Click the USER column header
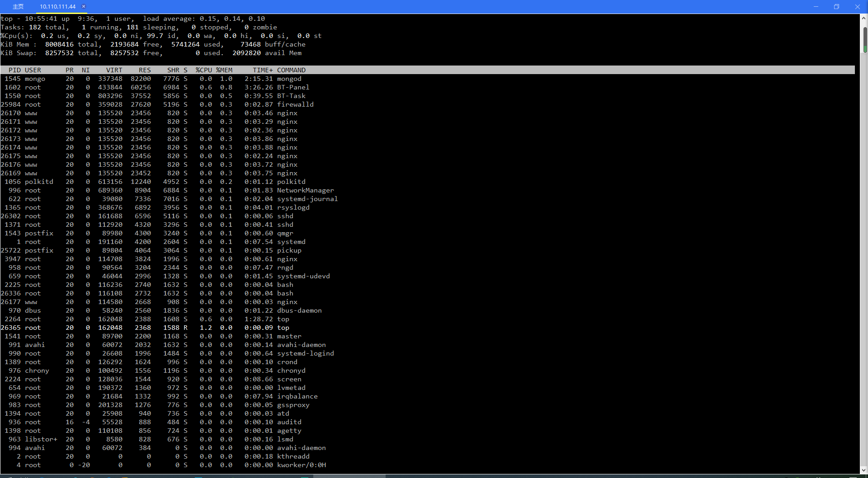Viewport: 868px width, 478px height. click(x=33, y=70)
